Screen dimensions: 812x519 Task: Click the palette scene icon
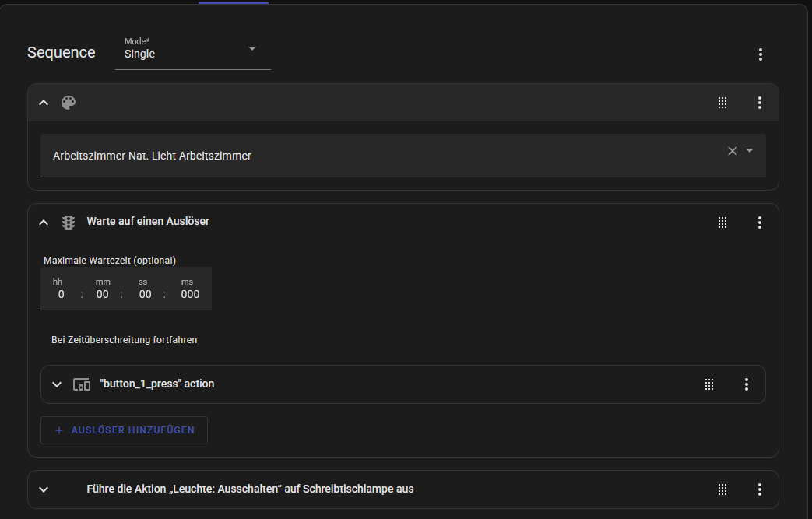pos(69,103)
